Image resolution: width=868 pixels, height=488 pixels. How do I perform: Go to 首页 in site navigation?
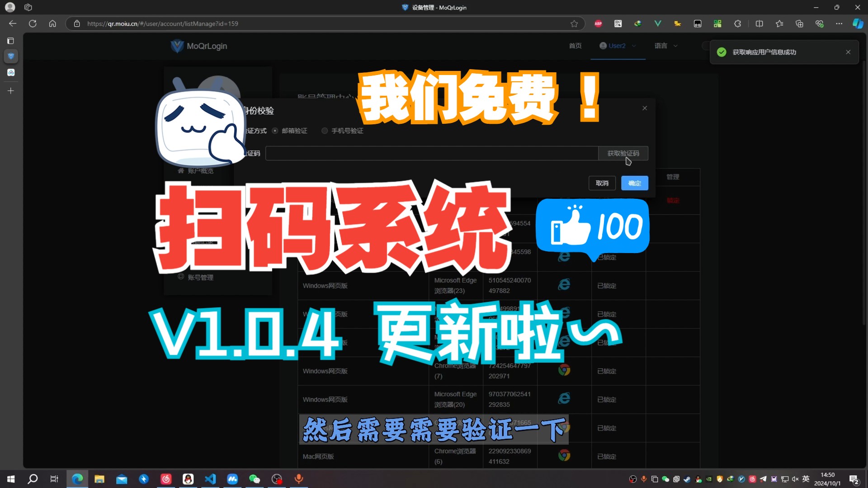[x=575, y=46]
